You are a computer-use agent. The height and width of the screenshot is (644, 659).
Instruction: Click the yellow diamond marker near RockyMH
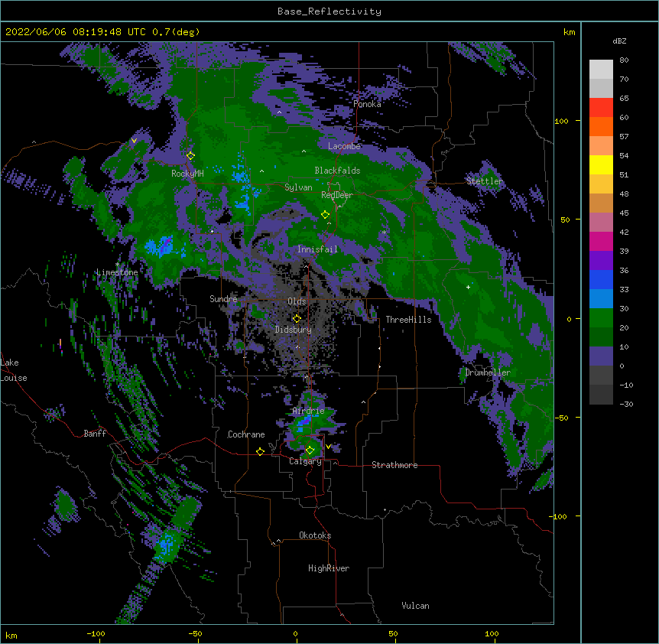click(x=190, y=155)
